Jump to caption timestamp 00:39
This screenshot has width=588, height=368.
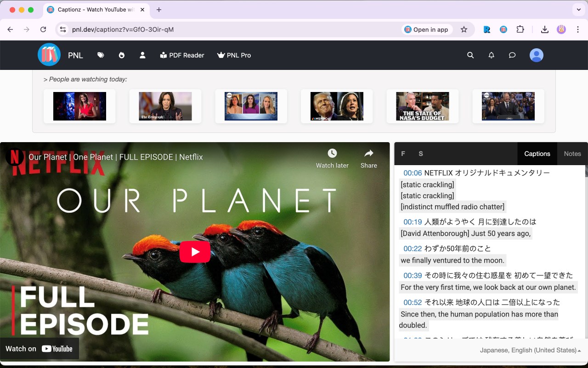pyautogui.click(x=413, y=276)
